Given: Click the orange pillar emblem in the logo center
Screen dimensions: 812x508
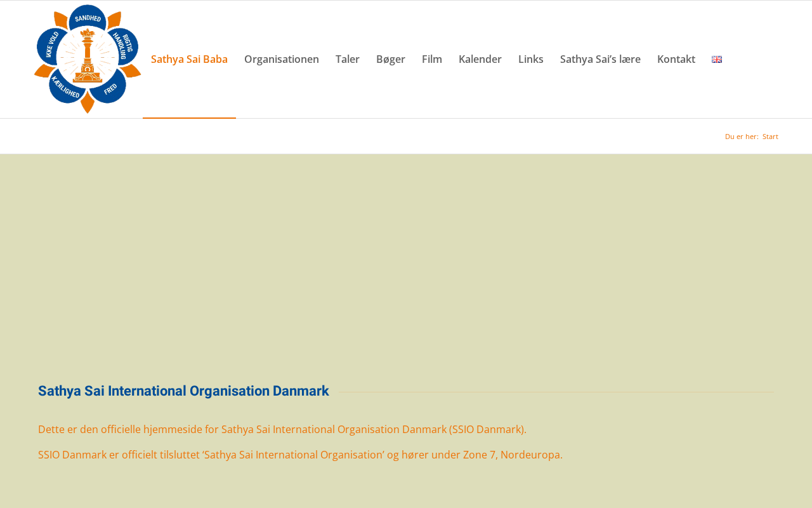Looking at the screenshot, I should pyautogui.click(x=88, y=57).
